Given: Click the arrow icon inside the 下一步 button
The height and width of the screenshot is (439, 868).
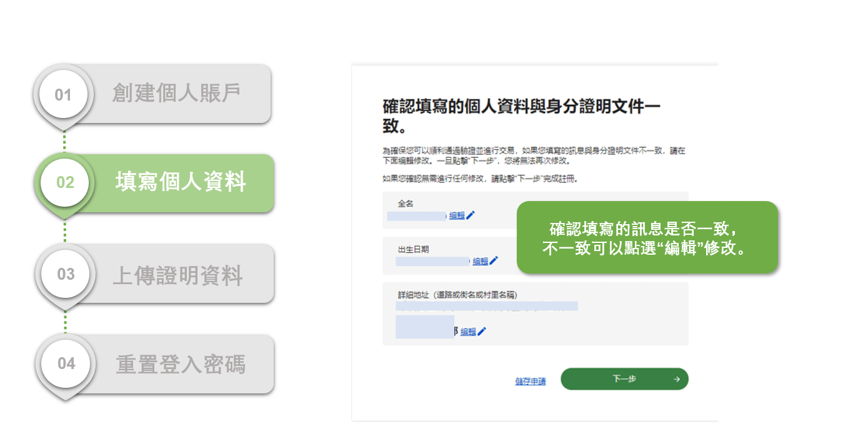Looking at the screenshot, I should 676,378.
